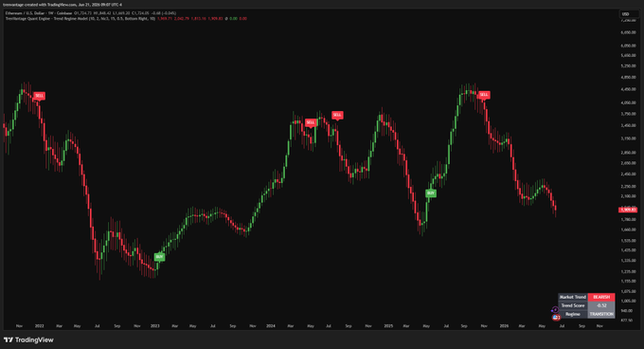This screenshot has width=644, height=349.
Task: Click the TRANSITION regime cell
Action: click(x=601, y=314)
